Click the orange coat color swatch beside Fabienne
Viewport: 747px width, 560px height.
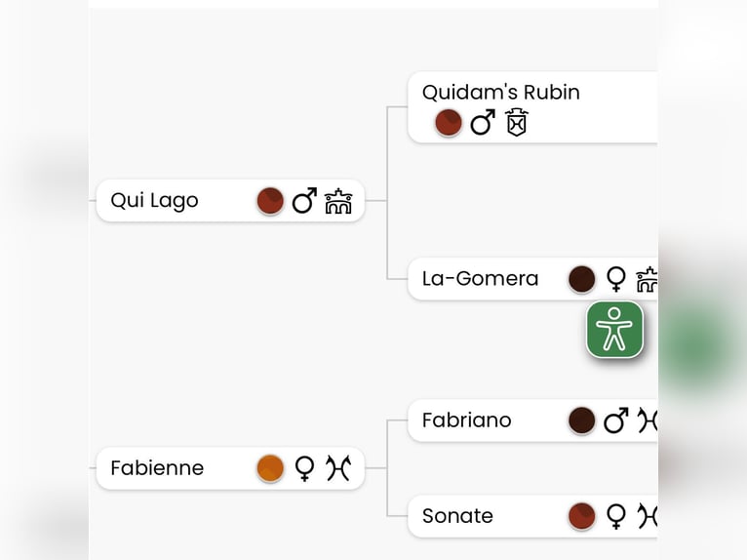[270, 468]
